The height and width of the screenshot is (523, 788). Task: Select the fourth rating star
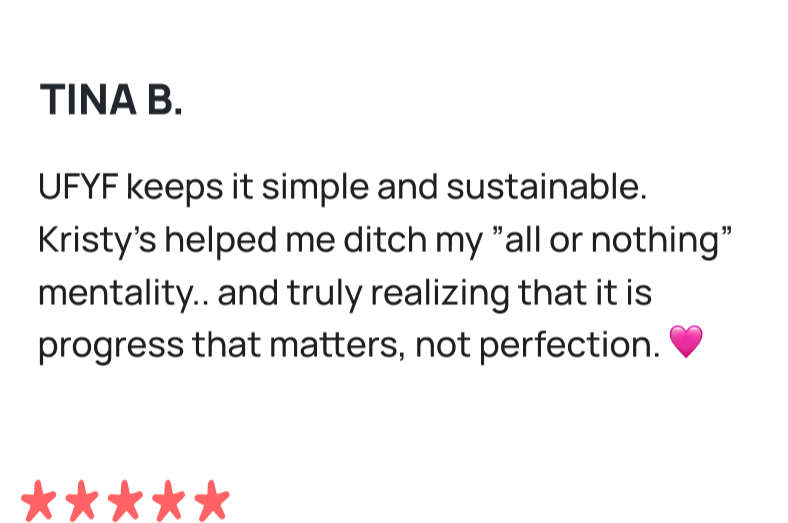click(x=169, y=500)
